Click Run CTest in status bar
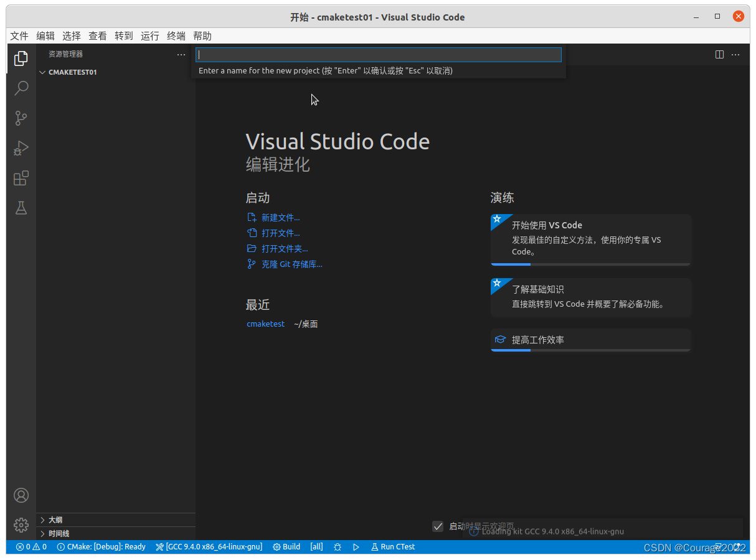The width and height of the screenshot is (756, 560). point(393,547)
